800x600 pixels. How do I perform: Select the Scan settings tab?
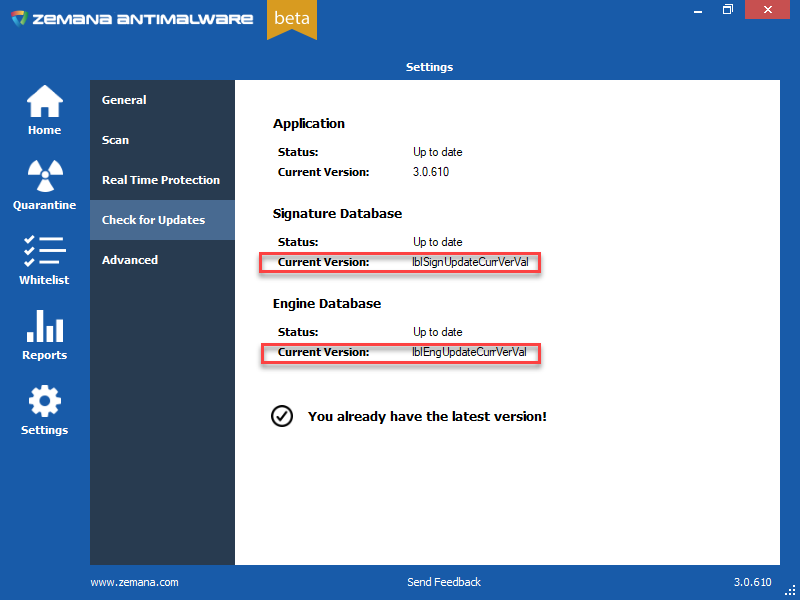point(162,140)
